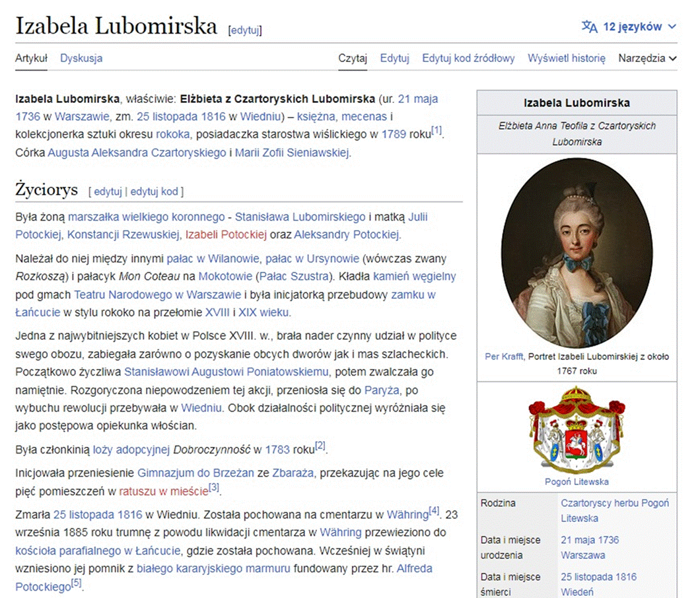700x598 pixels.
Task: Click the Mokotowie link
Action: click(225, 277)
